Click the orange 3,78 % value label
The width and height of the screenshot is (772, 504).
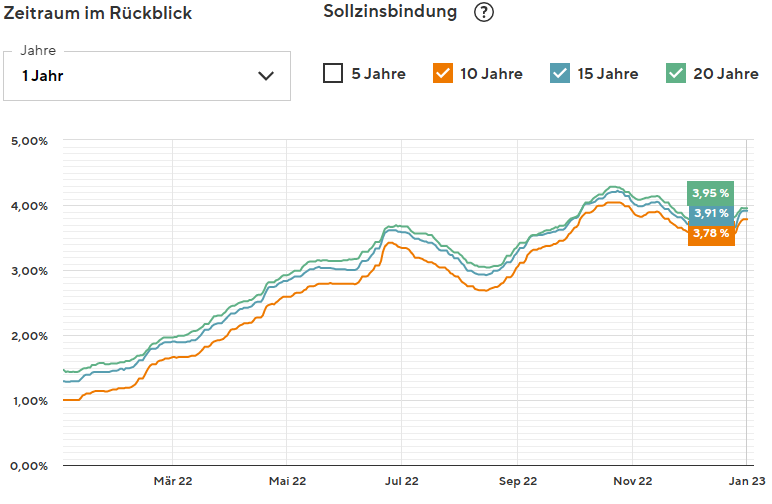711,233
